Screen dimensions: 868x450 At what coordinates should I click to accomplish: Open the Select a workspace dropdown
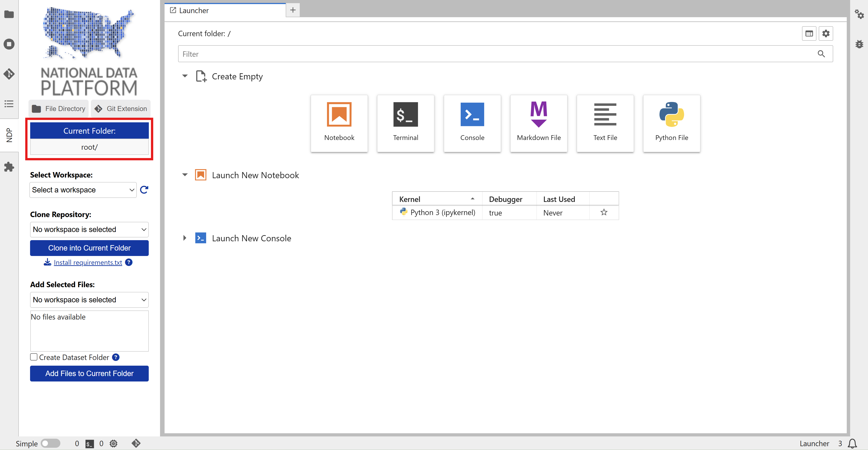[83, 190]
